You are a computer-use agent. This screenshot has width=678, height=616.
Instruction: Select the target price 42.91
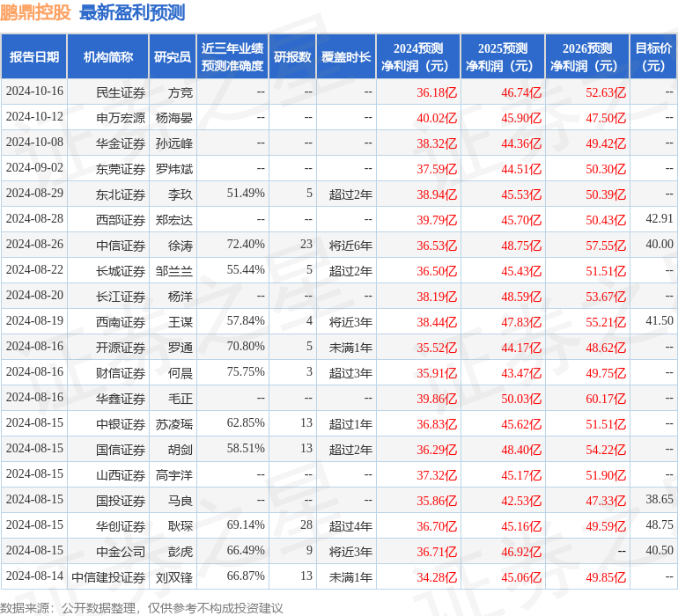(660, 219)
